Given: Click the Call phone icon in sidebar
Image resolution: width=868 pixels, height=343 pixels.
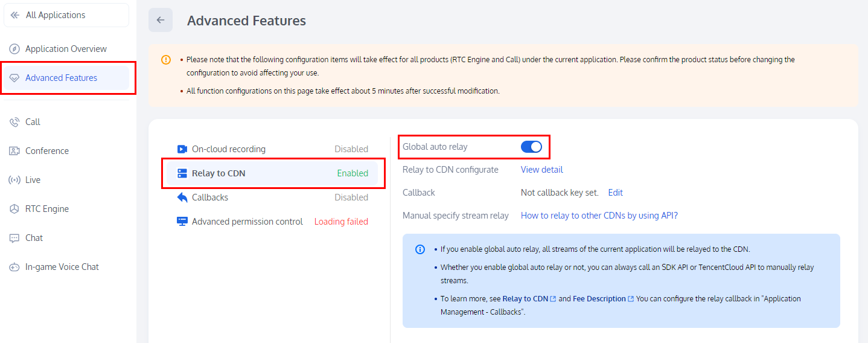Looking at the screenshot, I should (14, 122).
